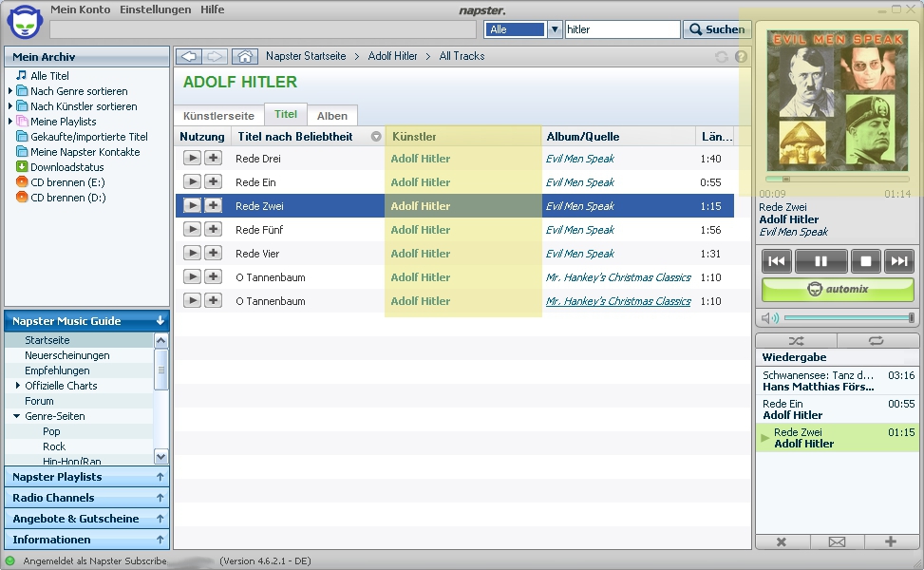Click the Napster cat logo icon
The image size is (924, 570).
point(25,22)
